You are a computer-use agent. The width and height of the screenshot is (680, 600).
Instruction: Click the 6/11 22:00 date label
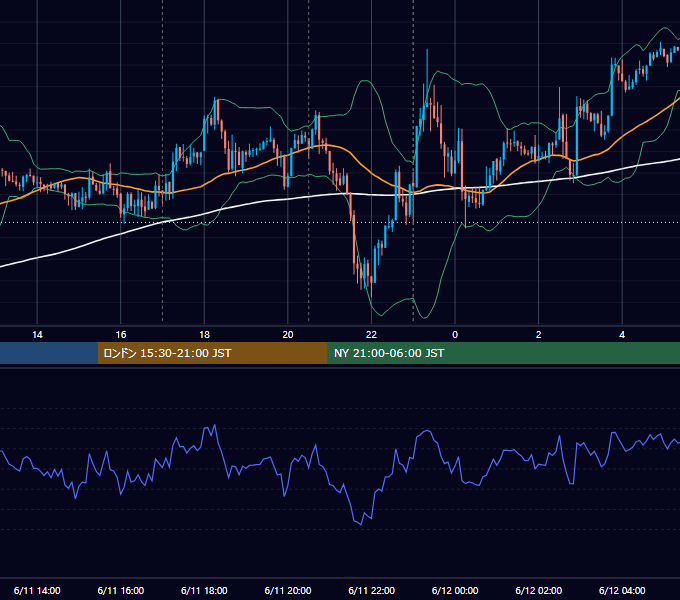point(371,590)
